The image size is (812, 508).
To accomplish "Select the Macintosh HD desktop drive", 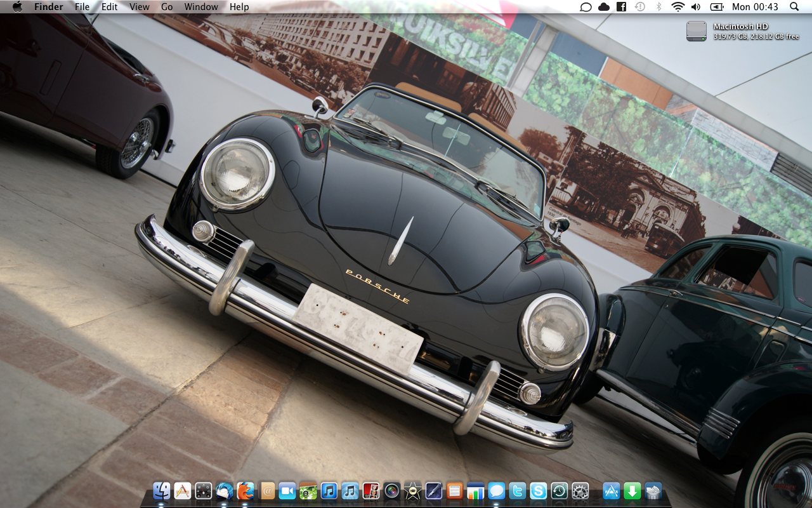I will 696,31.
